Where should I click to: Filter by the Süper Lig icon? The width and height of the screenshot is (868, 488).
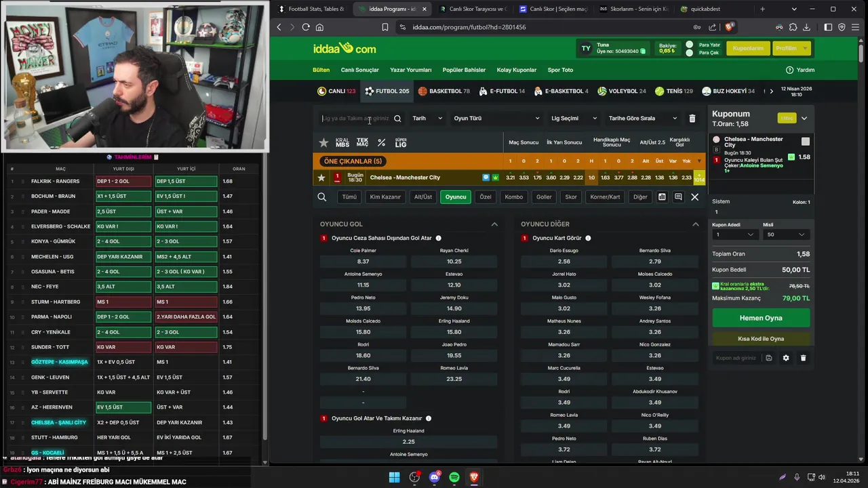pyautogui.click(x=401, y=142)
